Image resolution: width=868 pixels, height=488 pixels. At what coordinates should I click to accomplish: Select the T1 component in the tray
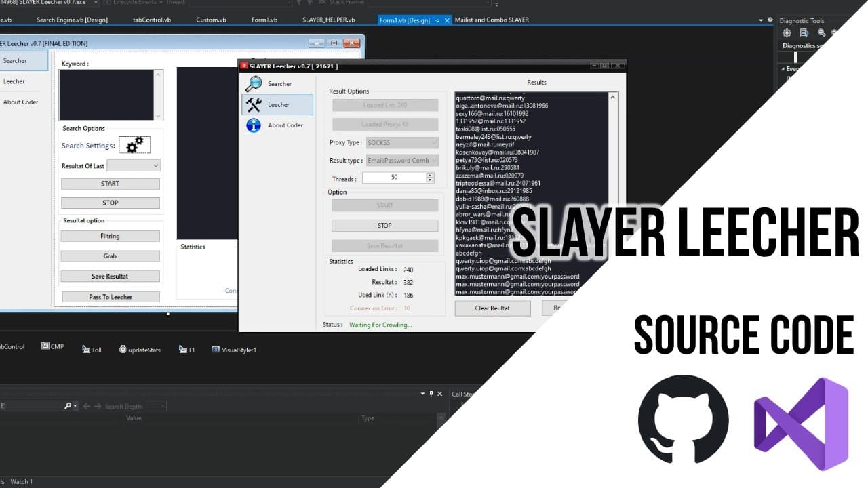pos(187,350)
